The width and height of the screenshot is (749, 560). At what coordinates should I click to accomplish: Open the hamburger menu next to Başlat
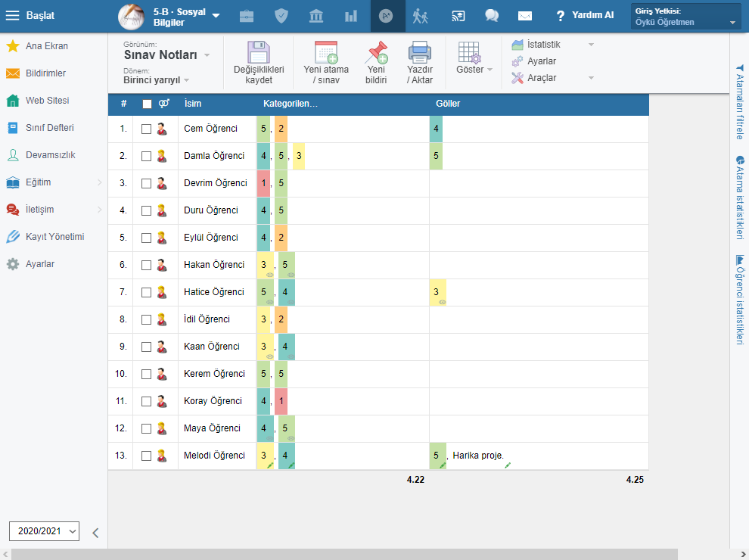(x=12, y=15)
